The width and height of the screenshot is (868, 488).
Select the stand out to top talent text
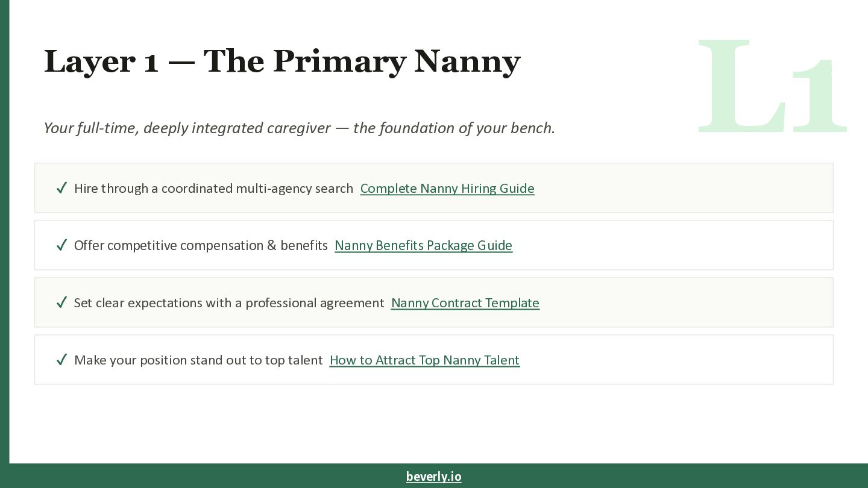point(198,360)
